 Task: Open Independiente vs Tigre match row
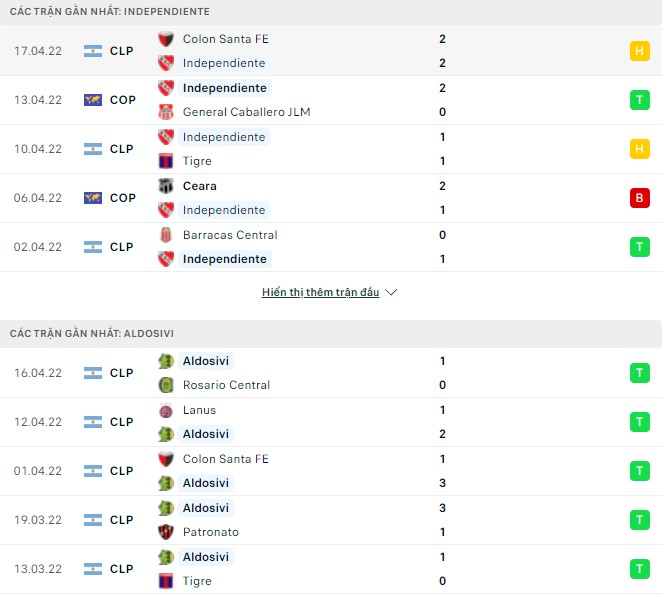[330, 149]
